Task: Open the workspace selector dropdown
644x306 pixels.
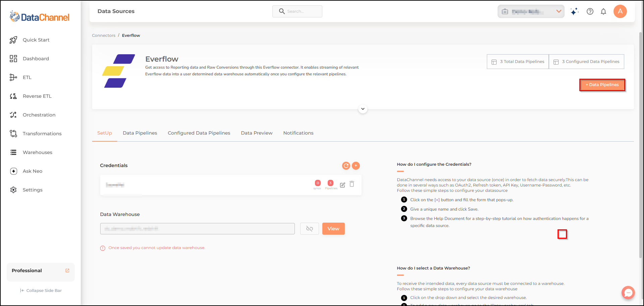Action: click(531, 11)
